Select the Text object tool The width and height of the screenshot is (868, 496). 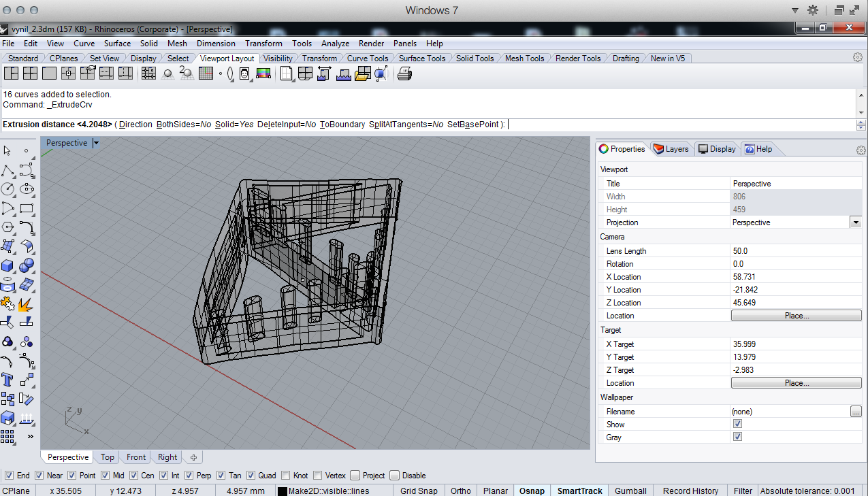click(8, 380)
